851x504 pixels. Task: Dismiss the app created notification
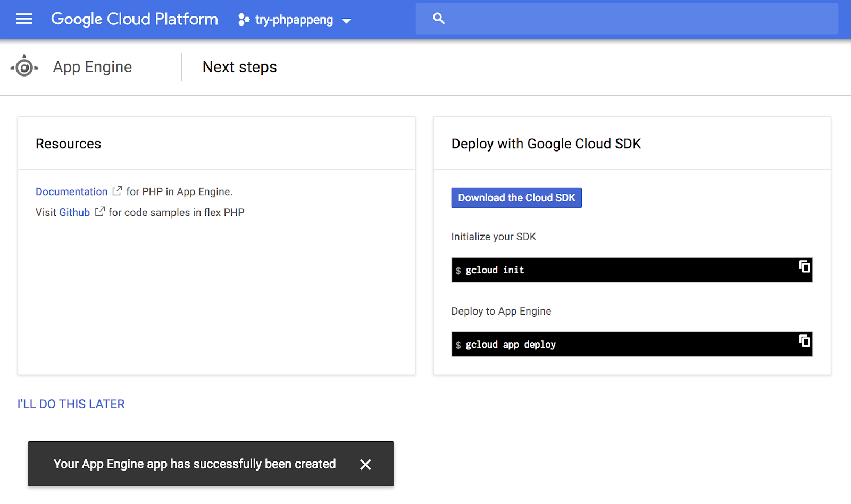click(x=365, y=465)
